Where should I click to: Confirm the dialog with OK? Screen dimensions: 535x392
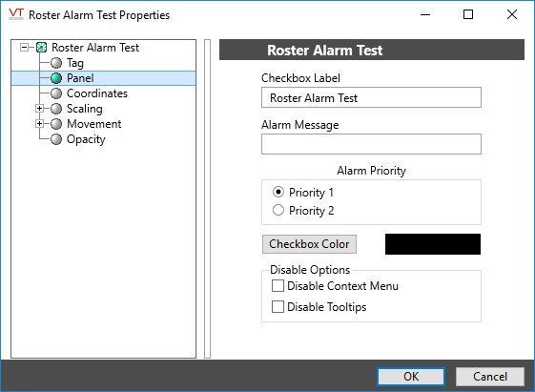[x=411, y=377]
